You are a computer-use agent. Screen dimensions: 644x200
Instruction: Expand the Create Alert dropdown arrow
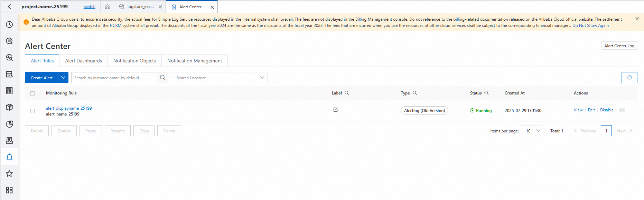63,78
